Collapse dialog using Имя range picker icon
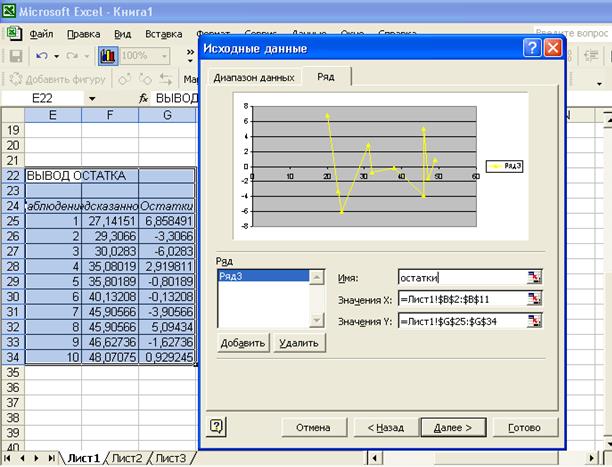 coord(535,278)
